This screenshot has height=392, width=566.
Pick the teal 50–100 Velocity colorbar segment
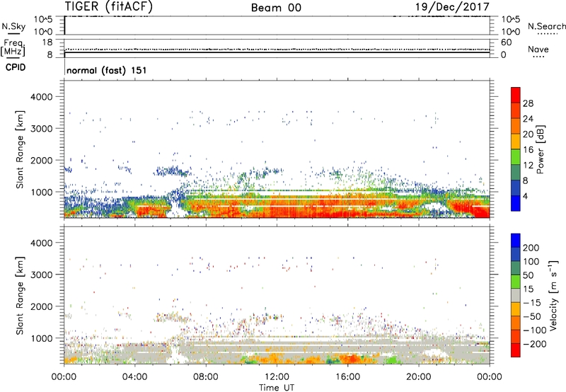click(516, 268)
